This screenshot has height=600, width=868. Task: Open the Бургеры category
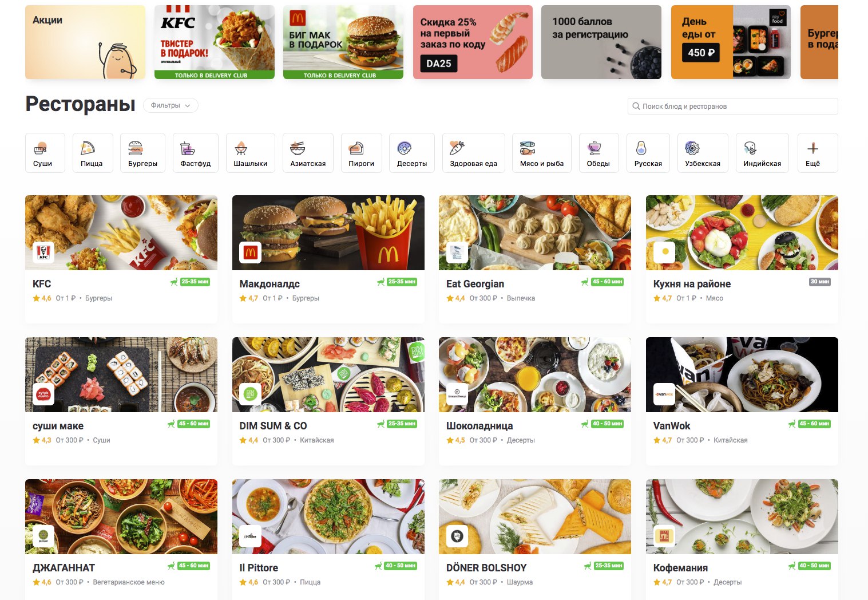(142, 153)
